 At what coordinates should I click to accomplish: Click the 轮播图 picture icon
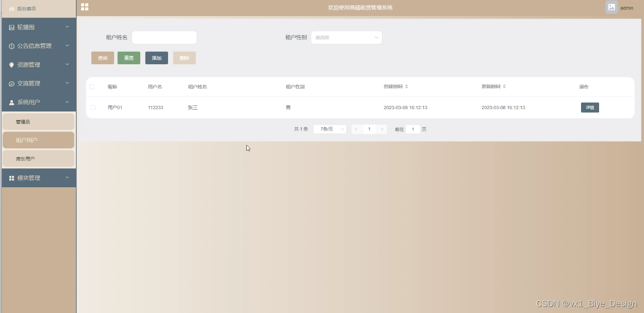coord(12,28)
